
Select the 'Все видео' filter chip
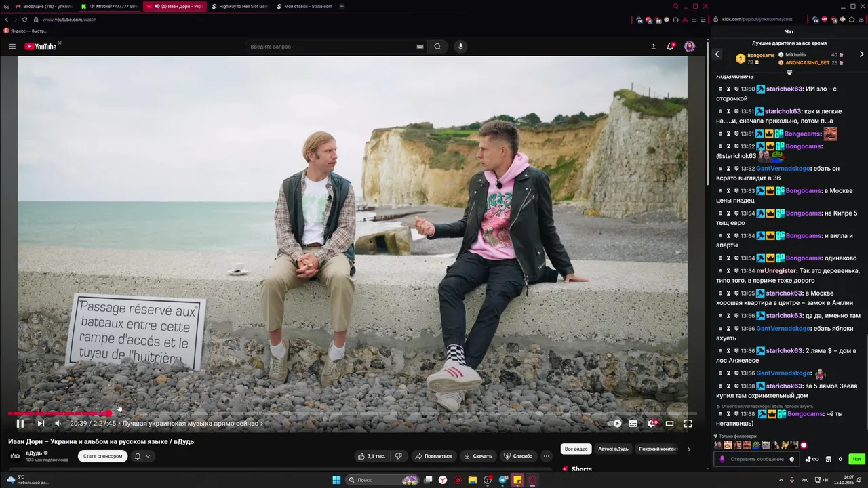click(x=576, y=449)
